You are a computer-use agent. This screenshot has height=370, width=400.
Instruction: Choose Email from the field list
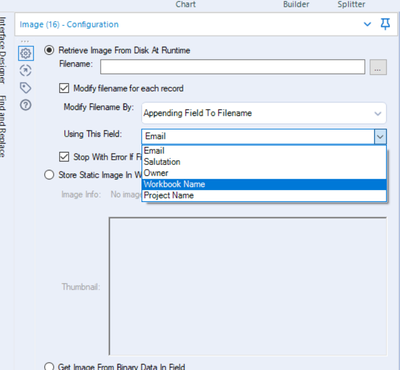click(x=264, y=151)
